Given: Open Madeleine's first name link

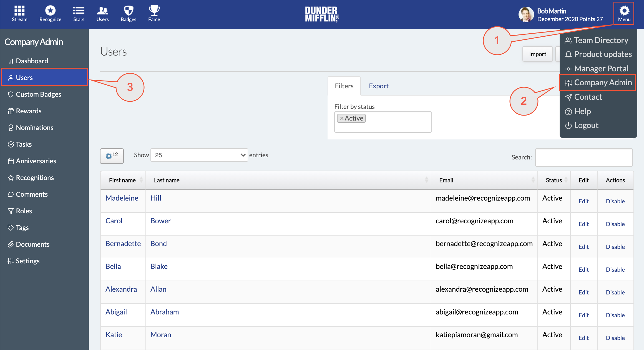Looking at the screenshot, I should point(122,198).
